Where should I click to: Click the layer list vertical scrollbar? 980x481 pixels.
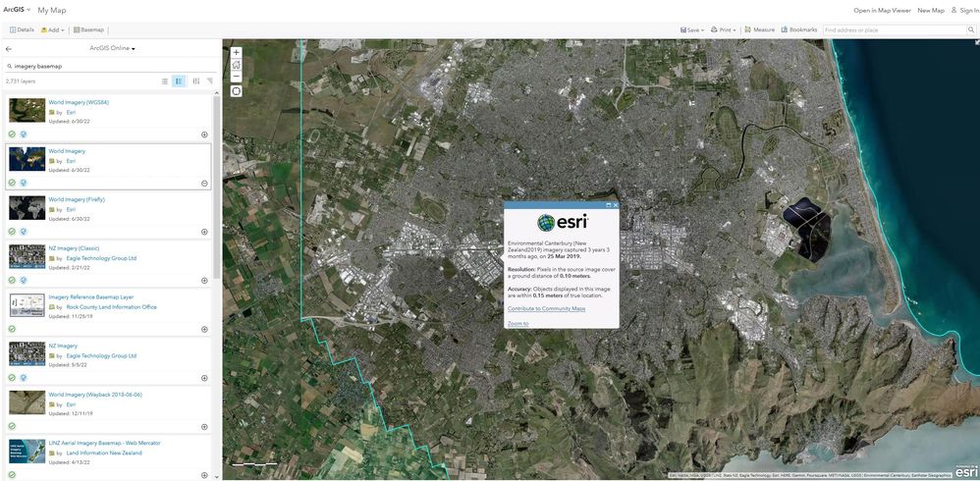[217, 187]
